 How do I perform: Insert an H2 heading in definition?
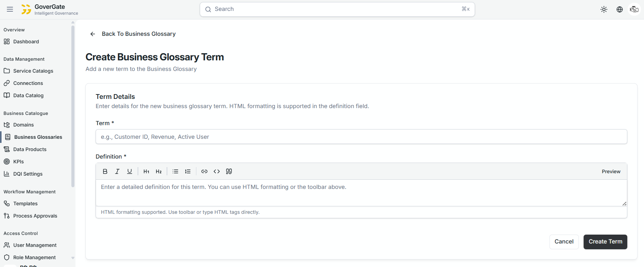pos(158,172)
